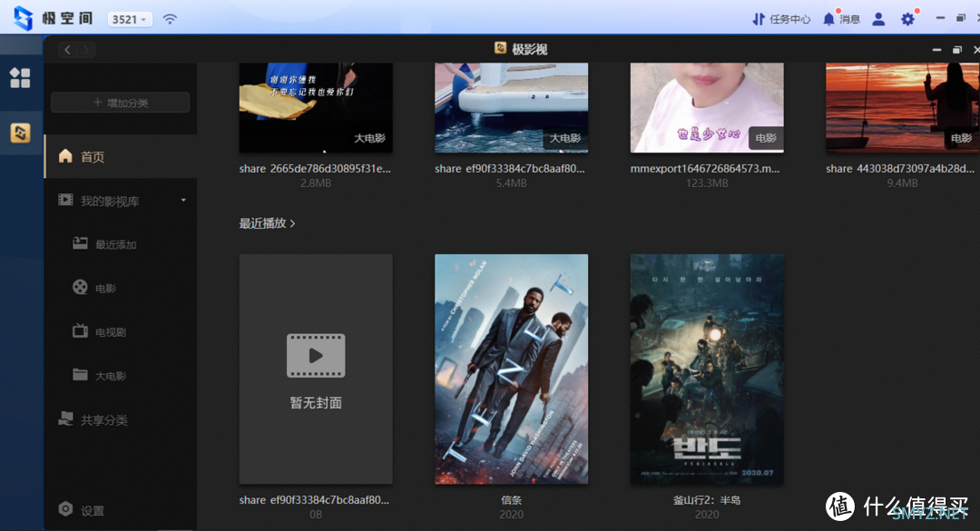Image resolution: width=980 pixels, height=531 pixels.
Task: Click the share icon beside 共享分类
Action: (x=65, y=418)
